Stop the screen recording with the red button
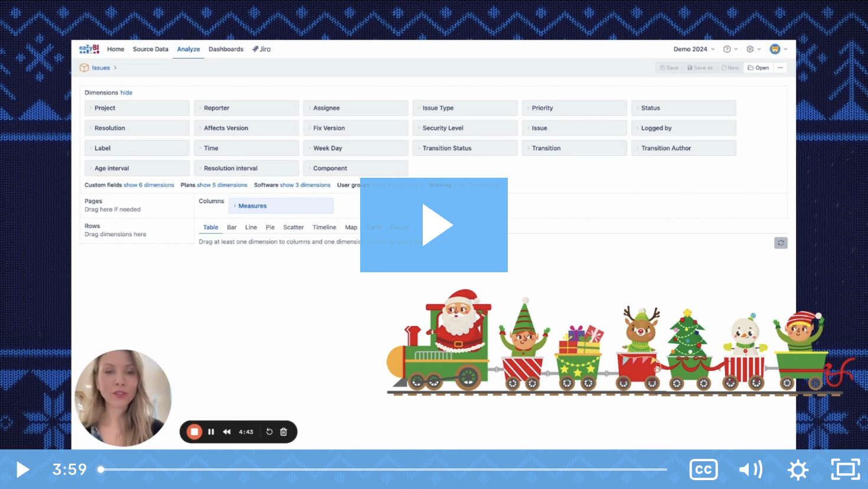 (x=194, y=432)
